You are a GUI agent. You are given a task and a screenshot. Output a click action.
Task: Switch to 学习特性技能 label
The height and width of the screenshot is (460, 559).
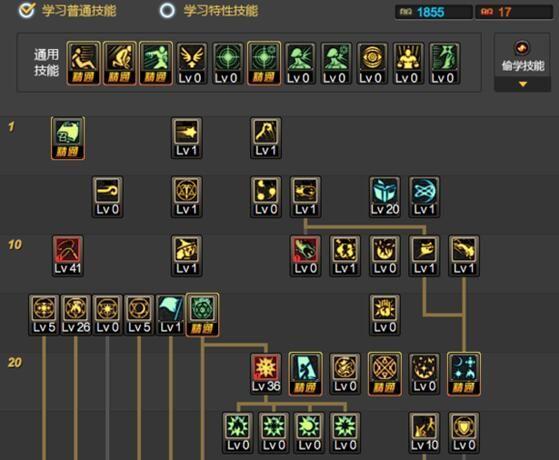tap(221, 11)
